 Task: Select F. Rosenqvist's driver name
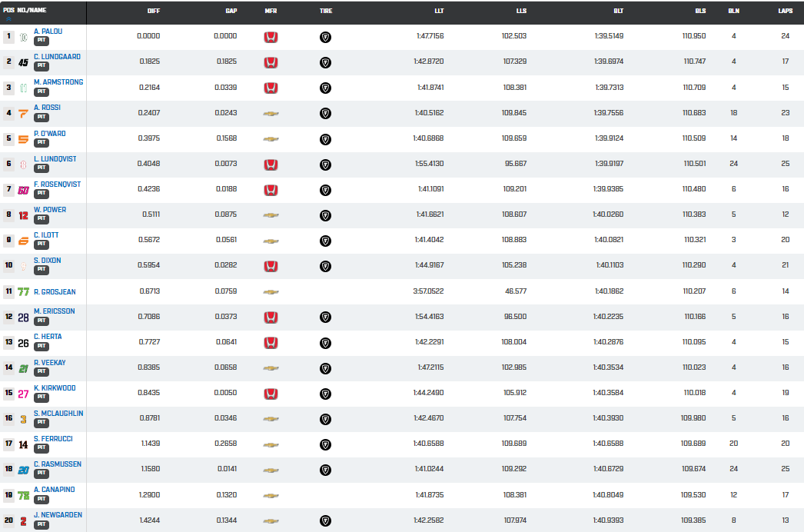[57, 185]
